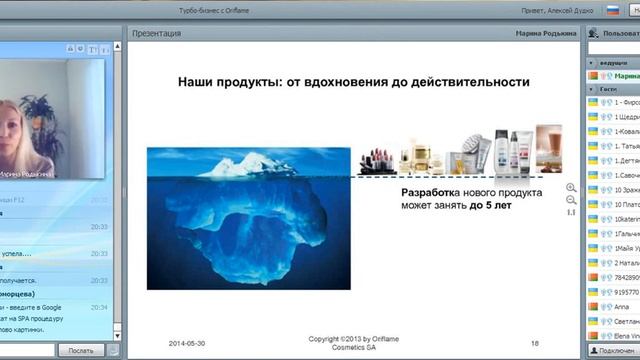This screenshot has width=640, height=360.
Task: Click the iceberg image on the slide
Action: coord(249,218)
